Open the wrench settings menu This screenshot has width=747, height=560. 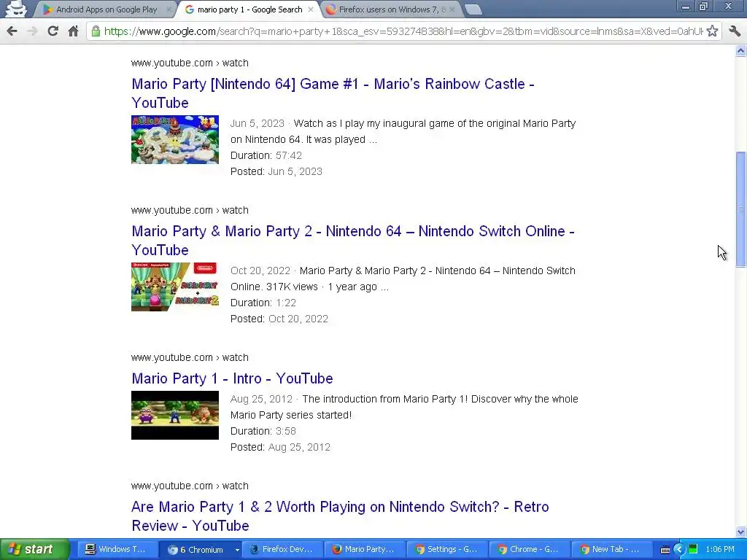click(735, 31)
